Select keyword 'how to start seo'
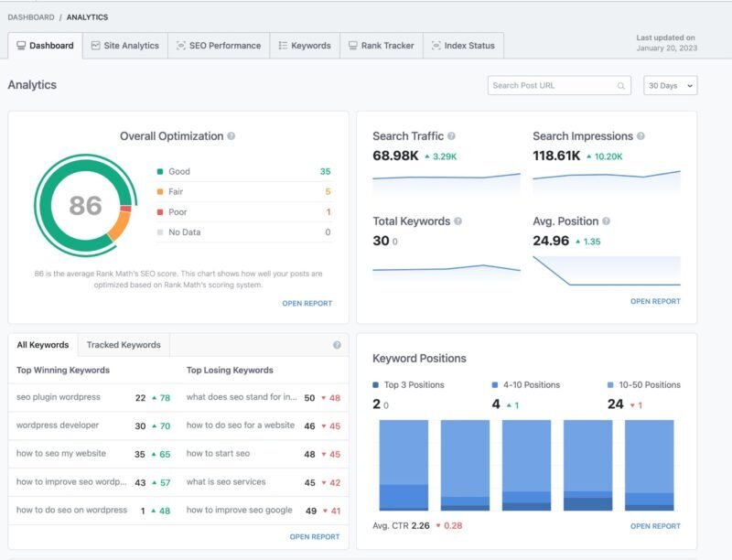Image resolution: width=732 pixels, height=560 pixels. coord(218,454)
